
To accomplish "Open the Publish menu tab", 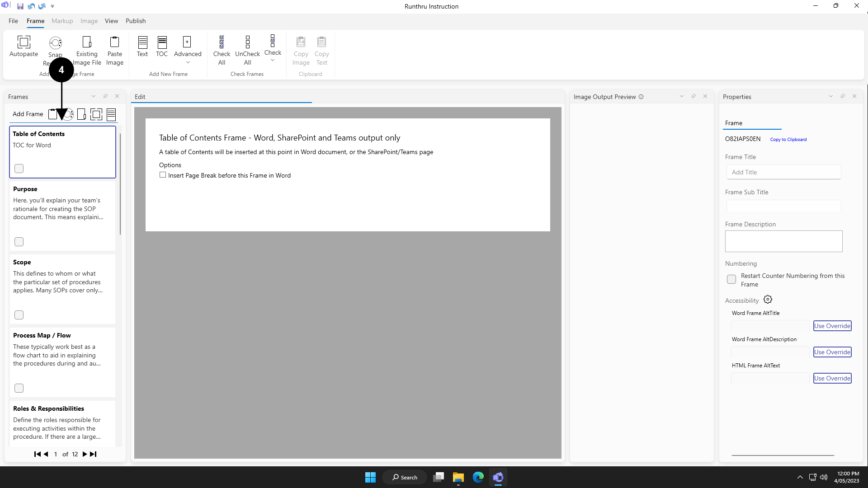I will click(x=136, y=21).
